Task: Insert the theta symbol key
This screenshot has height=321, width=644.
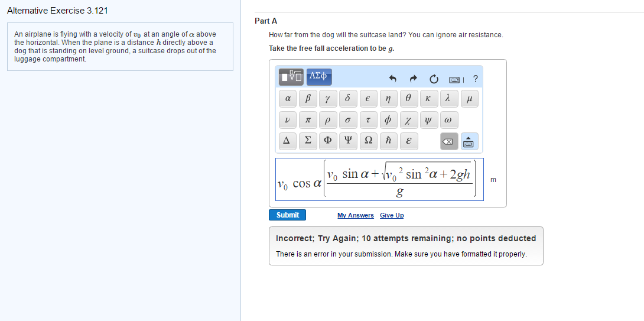Action: coord(408,99)
